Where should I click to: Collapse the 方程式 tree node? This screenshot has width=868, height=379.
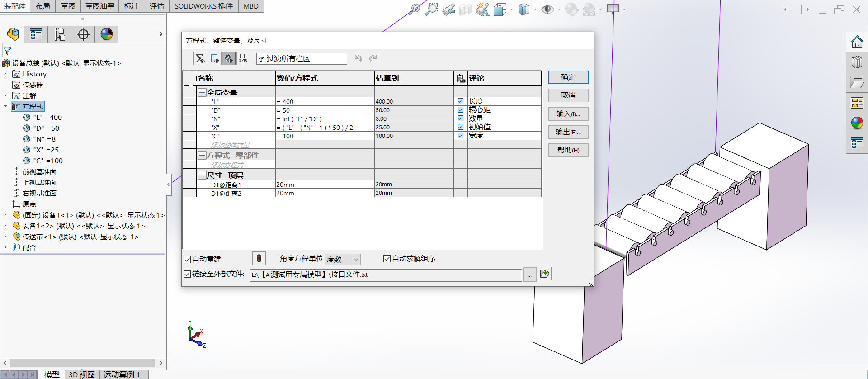(5, 106)
